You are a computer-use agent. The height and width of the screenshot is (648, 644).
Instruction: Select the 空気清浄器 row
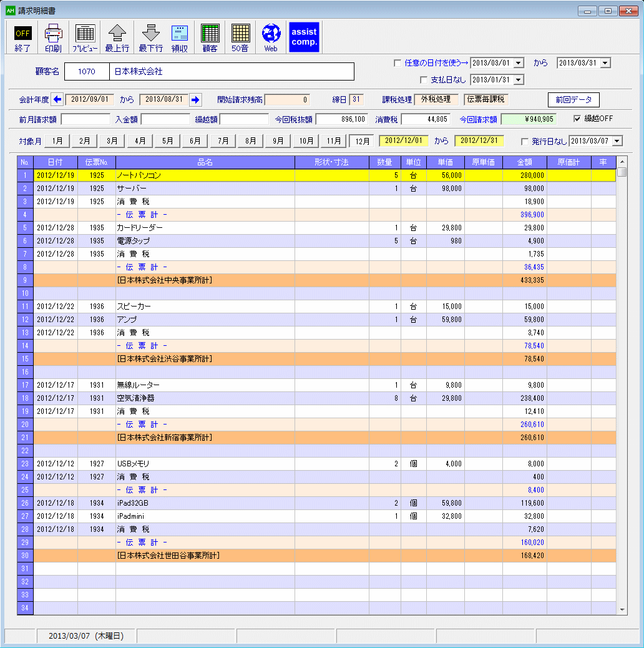(316, 398)
